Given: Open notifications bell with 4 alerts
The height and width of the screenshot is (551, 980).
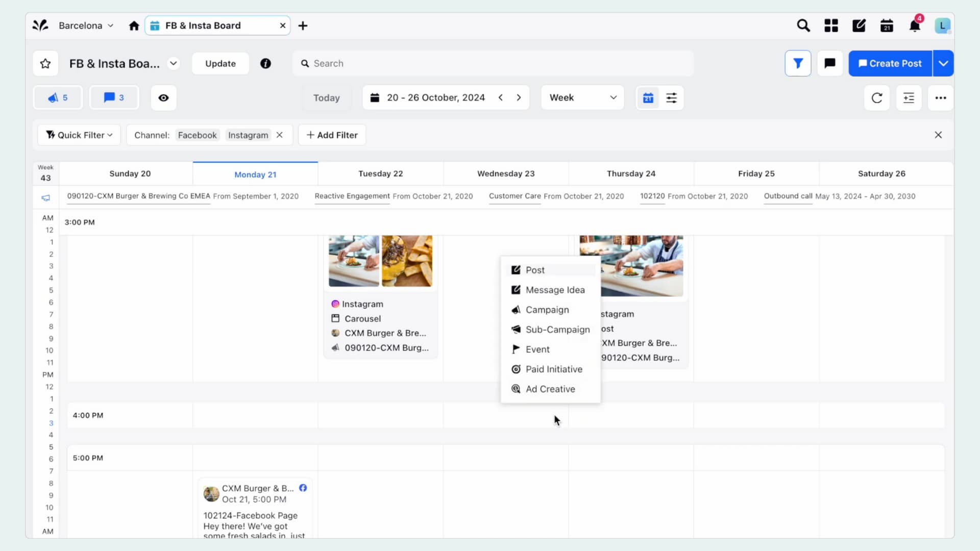Looking at the screenshot, I should 915,25.
